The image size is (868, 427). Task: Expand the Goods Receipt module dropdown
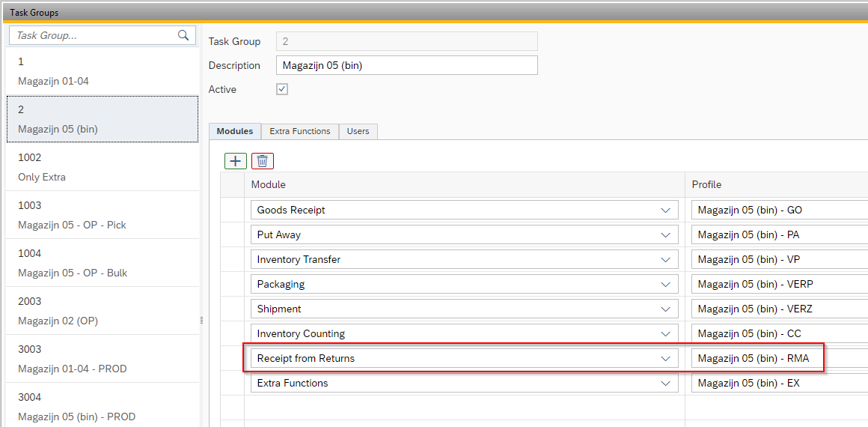coord(665,211)
